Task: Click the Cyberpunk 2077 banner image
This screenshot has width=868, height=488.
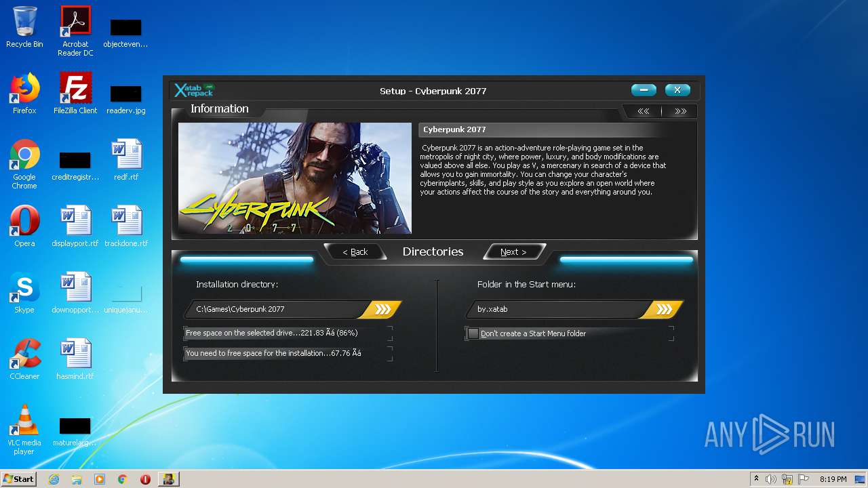Action: click(295, 178)
